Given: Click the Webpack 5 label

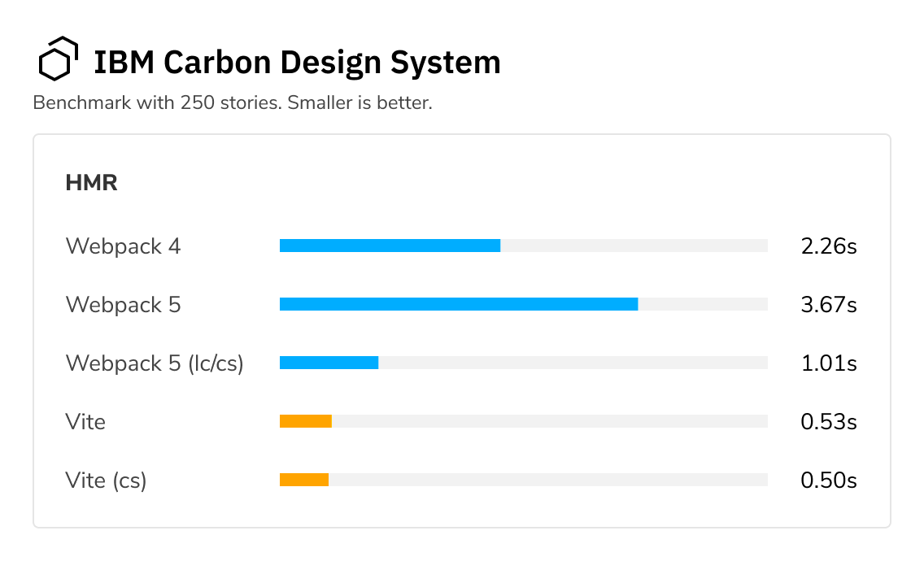Looking at the screenshot, I should [123, 304].
